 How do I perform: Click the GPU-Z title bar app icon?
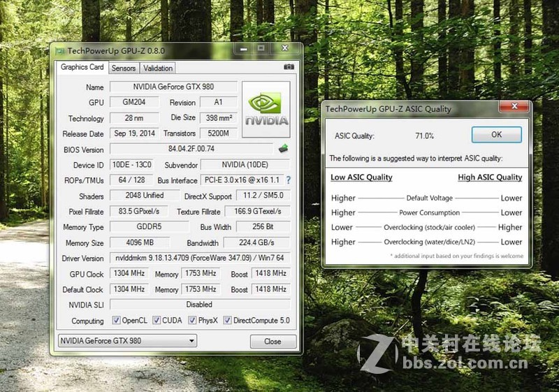point(60,51)
